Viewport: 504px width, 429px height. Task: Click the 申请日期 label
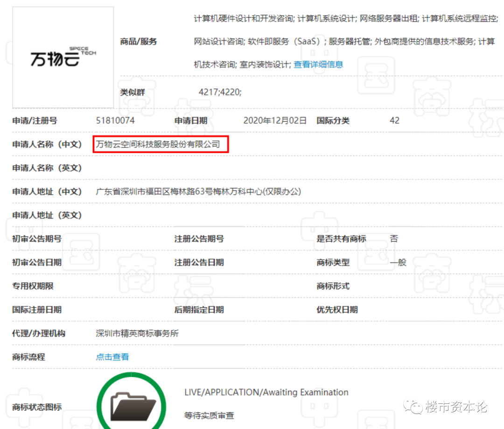[x=190, y=120]
